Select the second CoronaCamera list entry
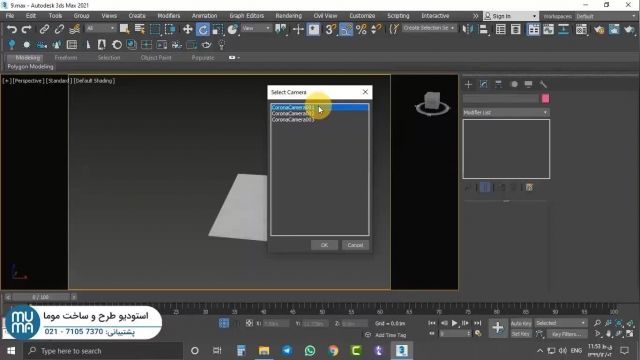Viewport: 640px width, 360px height. tap(320, 113)
